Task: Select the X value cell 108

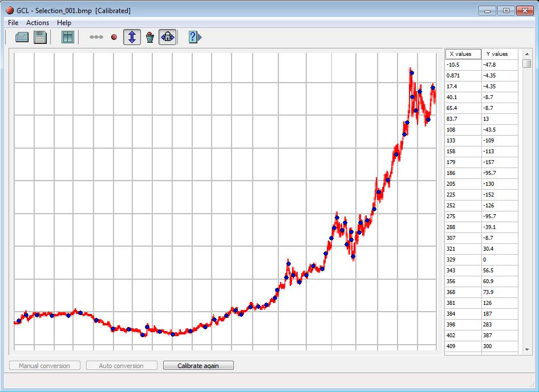Action: (x=463, y=130)
